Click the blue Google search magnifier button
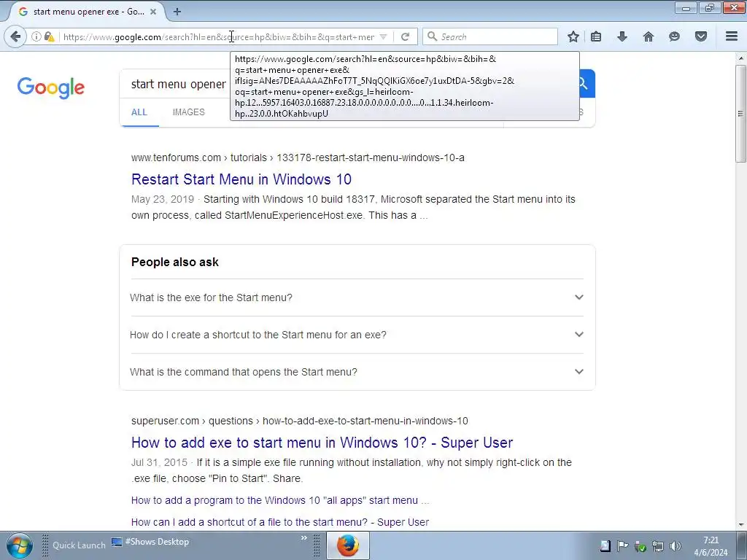Screen dimensions: 747x560 tap(587, 84)
